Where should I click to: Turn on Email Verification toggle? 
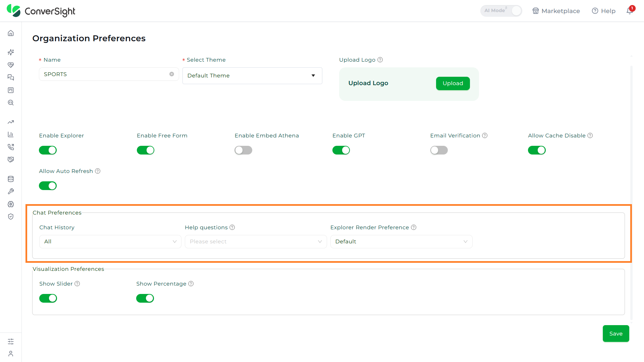pyautogui.click(x=439, y=150)
